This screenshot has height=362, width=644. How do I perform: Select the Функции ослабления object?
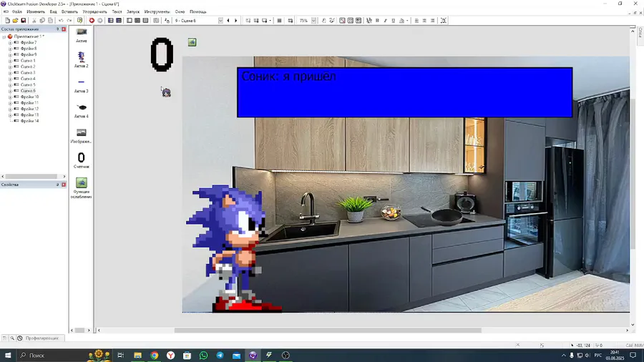point(82,188)
